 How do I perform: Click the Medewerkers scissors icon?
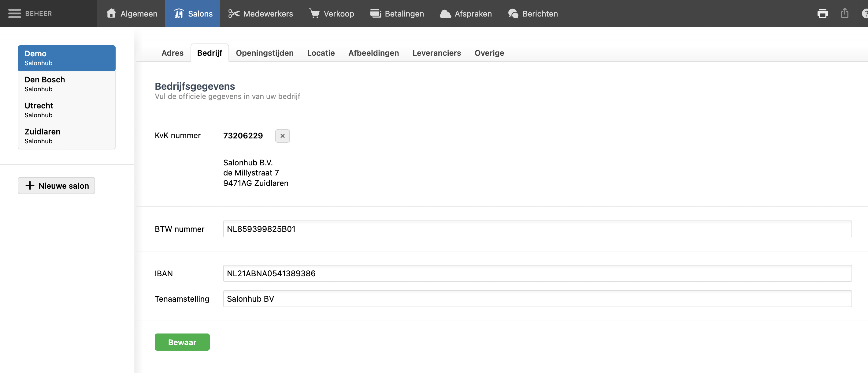233,13
